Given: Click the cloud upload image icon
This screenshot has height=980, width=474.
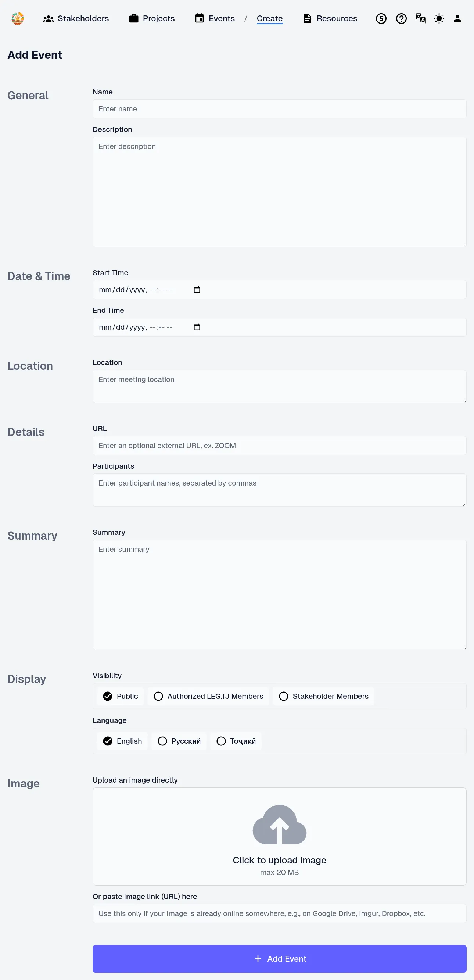Looking at the screenshot, I should (279, 825).
